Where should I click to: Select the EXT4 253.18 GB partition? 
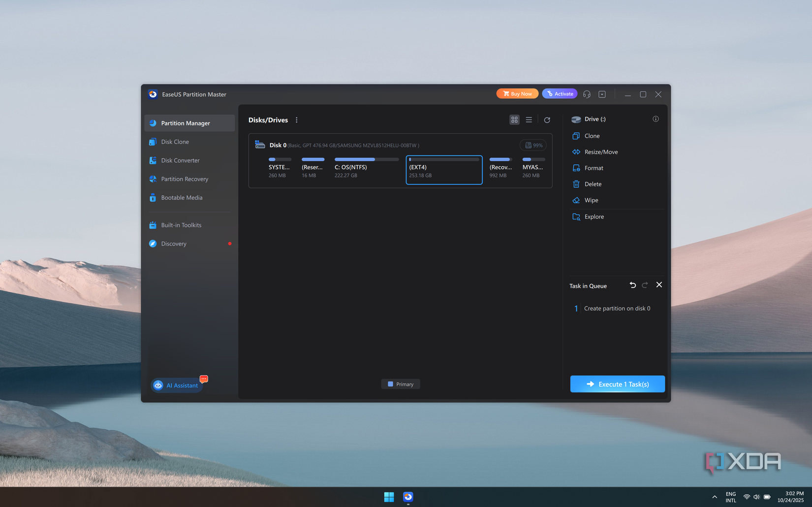(x=444, y=170)
